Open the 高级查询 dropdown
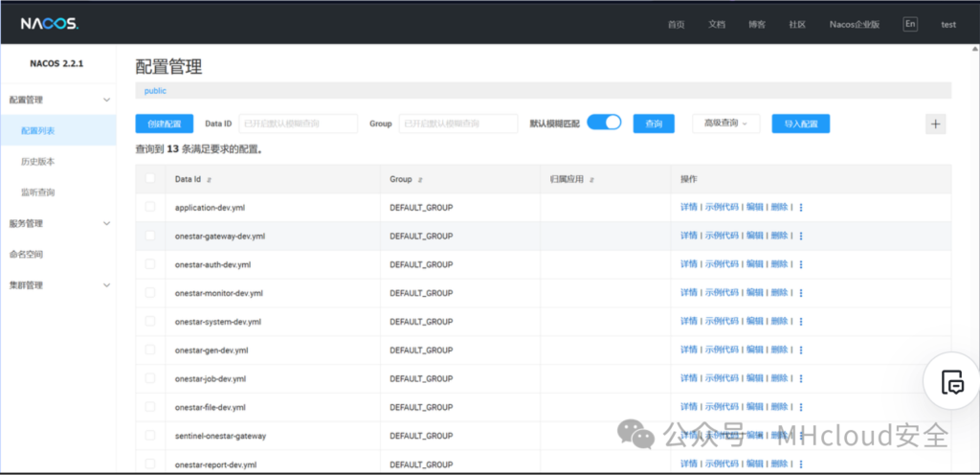Viewport: 980px width, 475px height. [x=725, y=124]
